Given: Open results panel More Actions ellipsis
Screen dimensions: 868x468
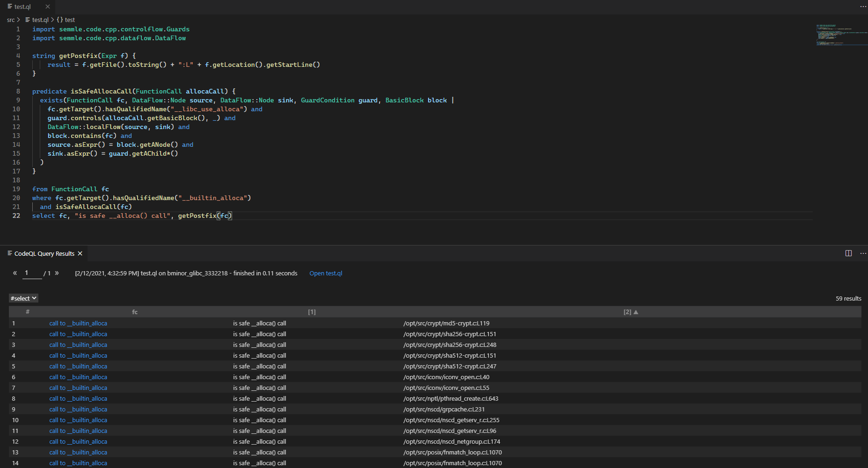Looking at the screenshot, I should 863,253.
